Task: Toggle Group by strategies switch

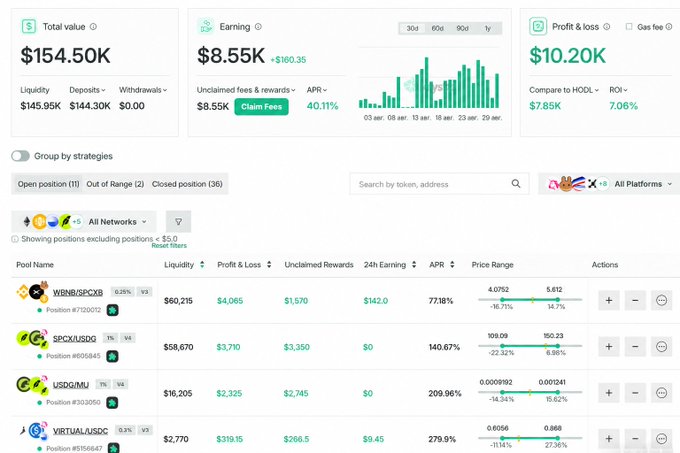Action: point(20,156)
